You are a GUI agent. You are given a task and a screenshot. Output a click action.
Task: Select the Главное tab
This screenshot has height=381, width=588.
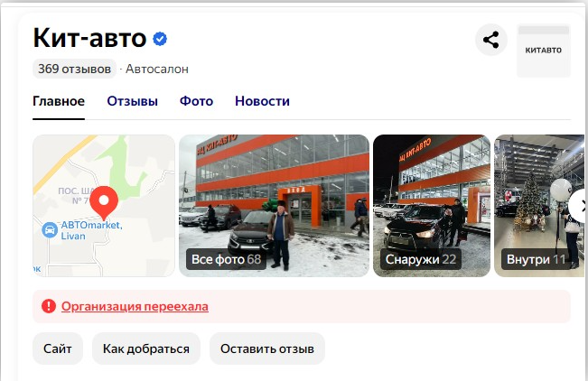coord(59,101)
